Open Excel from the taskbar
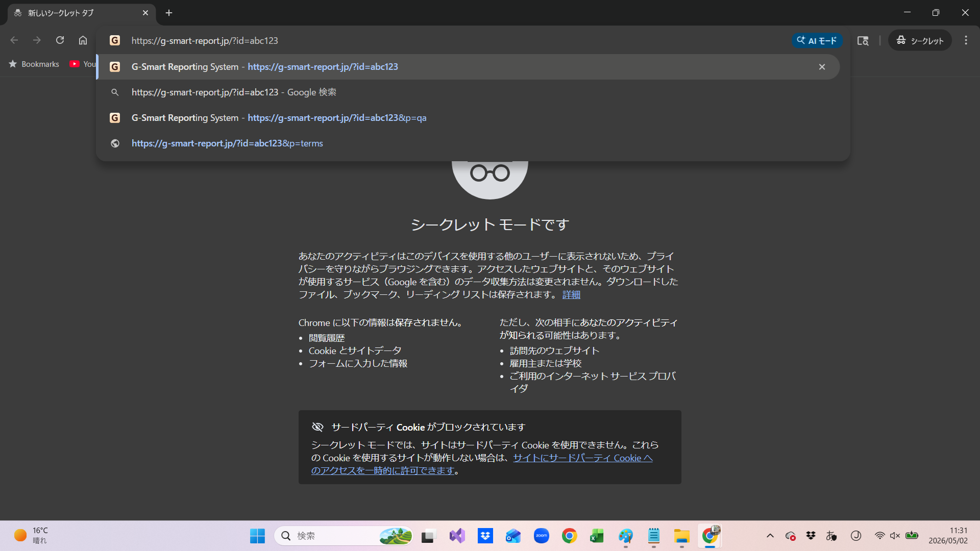 pyautogui.click(x=597, y=536)
